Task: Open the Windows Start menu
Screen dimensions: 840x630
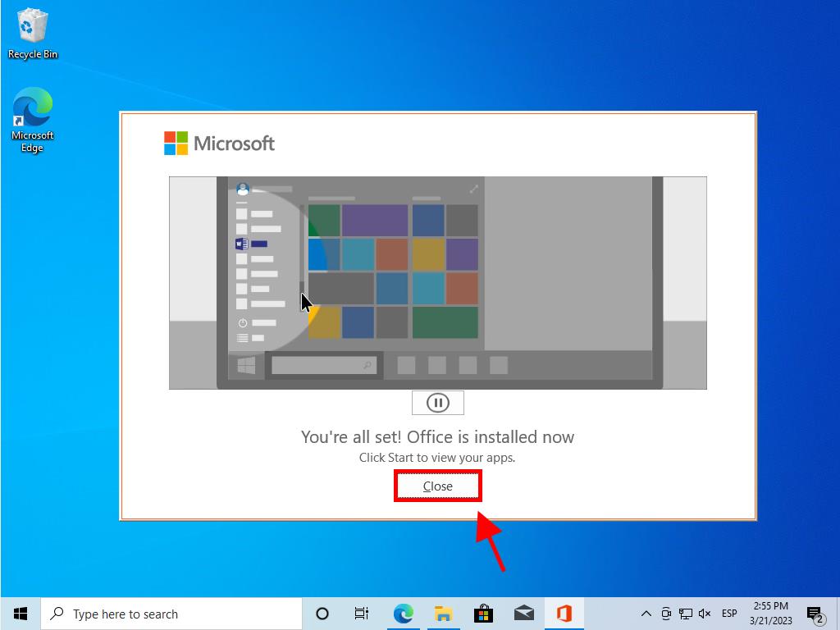Action: (20, 613)
